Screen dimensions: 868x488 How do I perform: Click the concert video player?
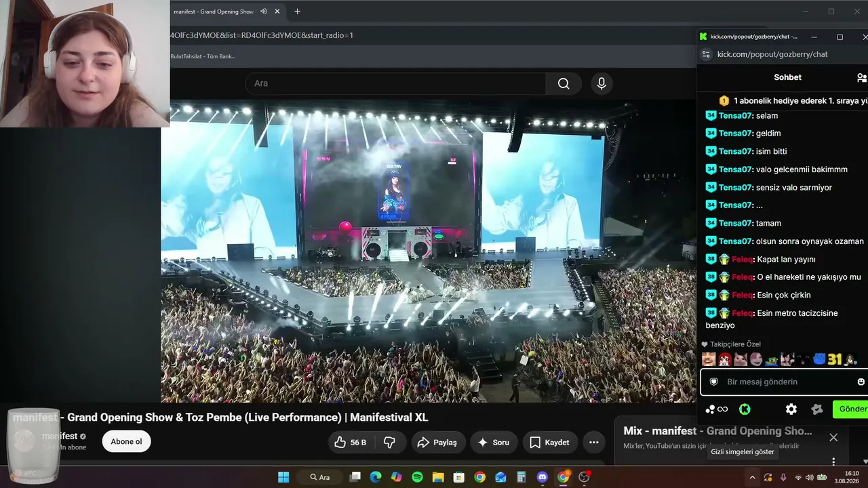429,251
